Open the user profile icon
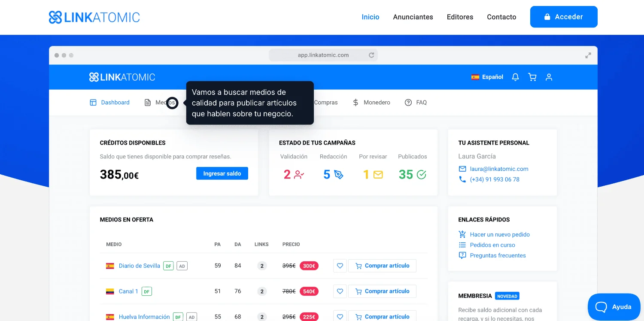 [x=549, y=77]
